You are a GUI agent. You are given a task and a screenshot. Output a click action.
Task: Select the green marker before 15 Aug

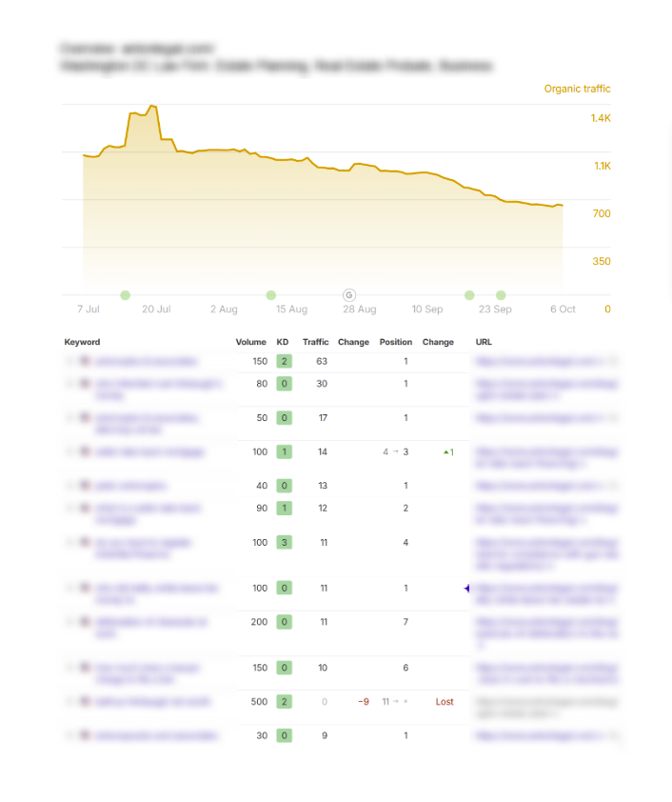271,295
